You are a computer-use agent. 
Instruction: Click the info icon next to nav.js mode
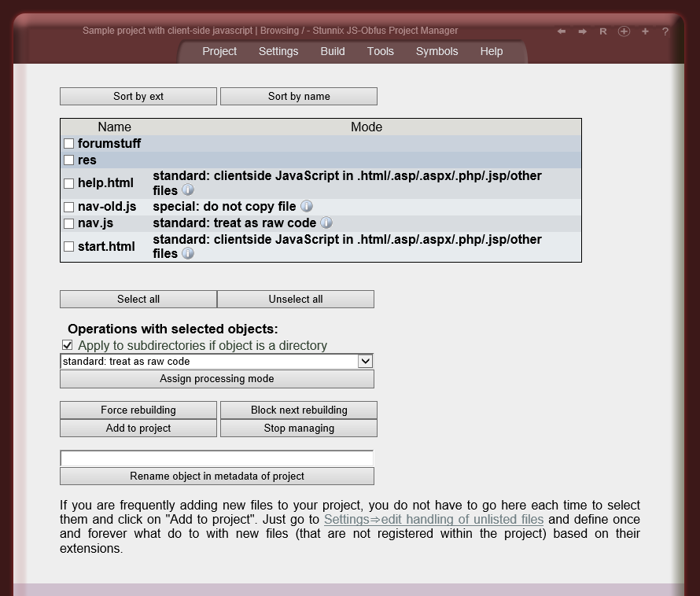point(326,223)
